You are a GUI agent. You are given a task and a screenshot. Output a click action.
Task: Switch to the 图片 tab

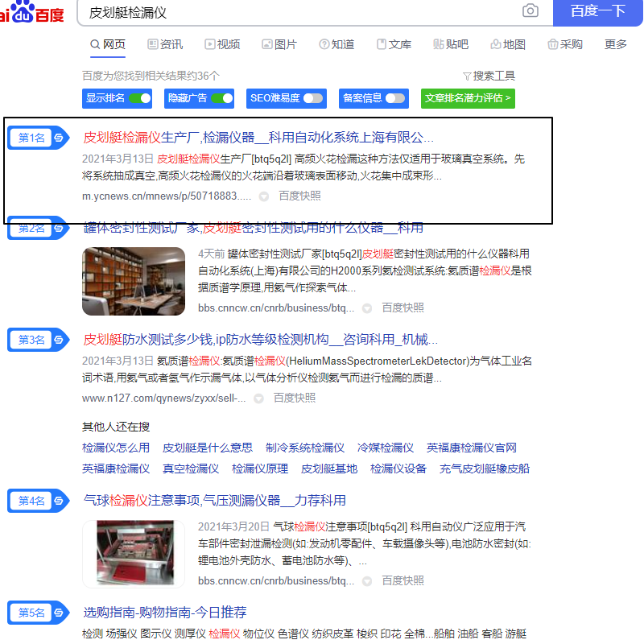[279, 44]
